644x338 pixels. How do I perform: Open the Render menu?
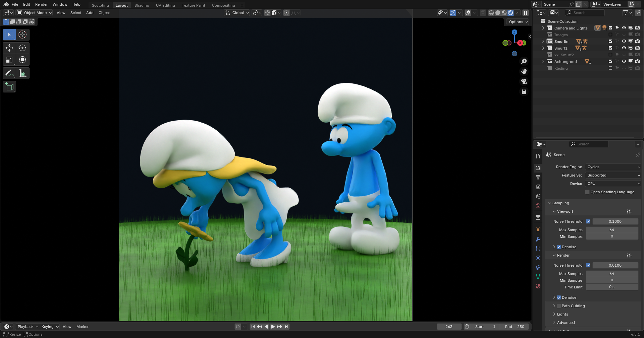[x=41, y=4]
